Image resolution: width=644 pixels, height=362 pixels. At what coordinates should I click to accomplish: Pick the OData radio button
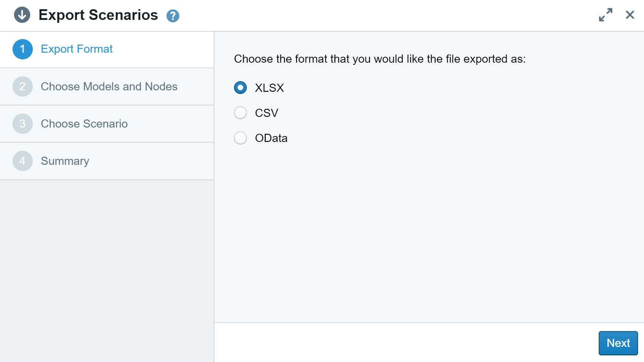[241, 138]
